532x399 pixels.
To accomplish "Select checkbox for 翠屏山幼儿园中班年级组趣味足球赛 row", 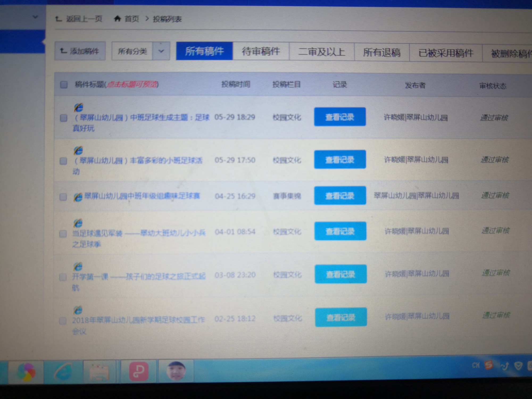I will (63, 197).
